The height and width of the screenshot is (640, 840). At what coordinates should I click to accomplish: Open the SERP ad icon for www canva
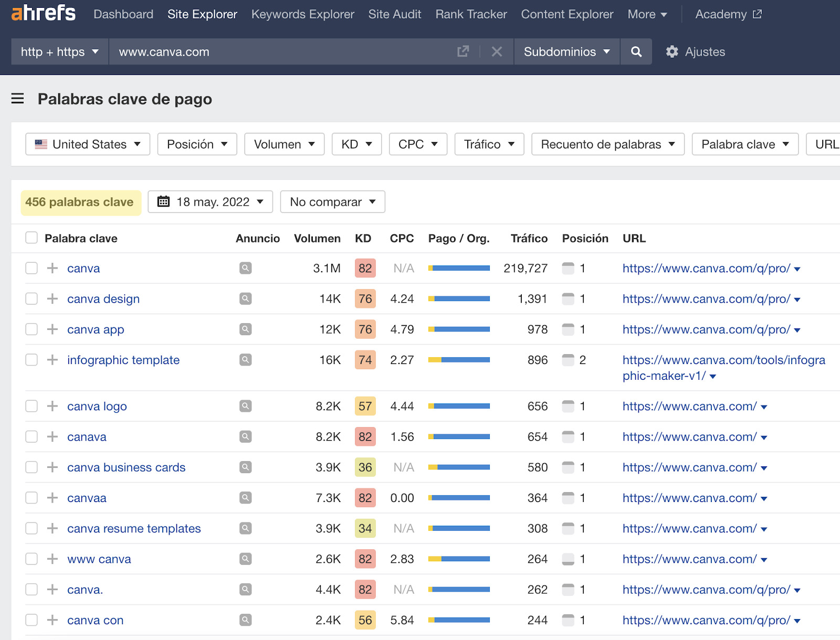[x=245, y=559]
